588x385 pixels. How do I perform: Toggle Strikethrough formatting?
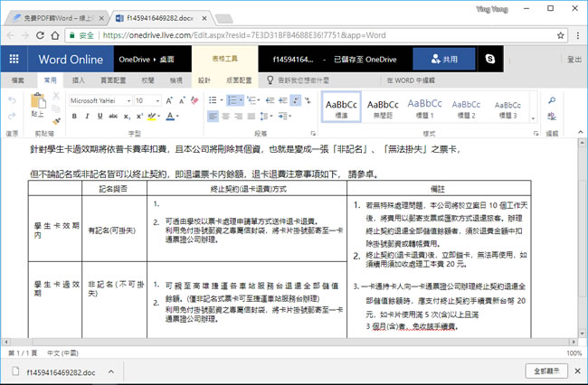point(113,116)
